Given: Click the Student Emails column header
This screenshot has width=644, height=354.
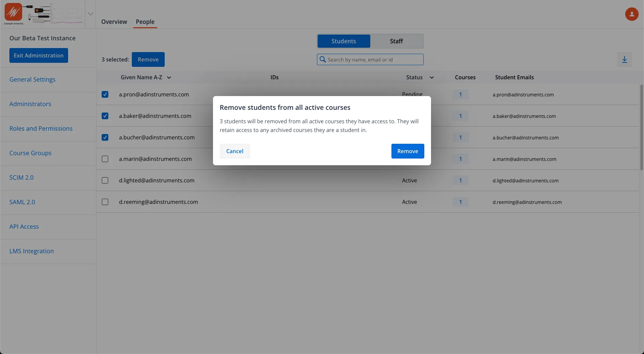Looking at the screenshot, I should (514, 77).
